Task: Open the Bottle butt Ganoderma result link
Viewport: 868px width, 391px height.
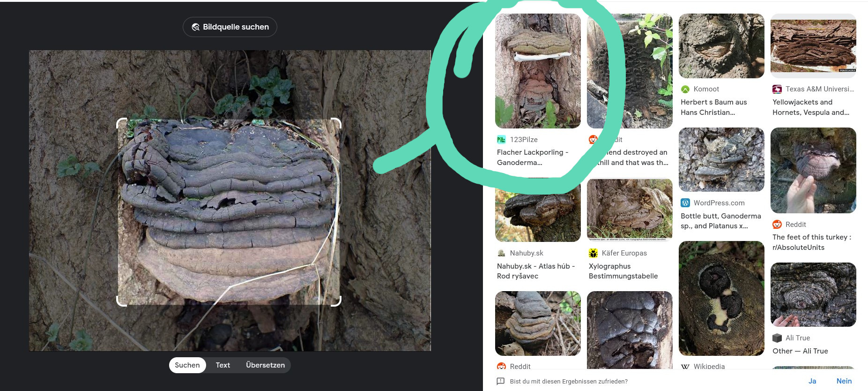Action: coord(720,221)
